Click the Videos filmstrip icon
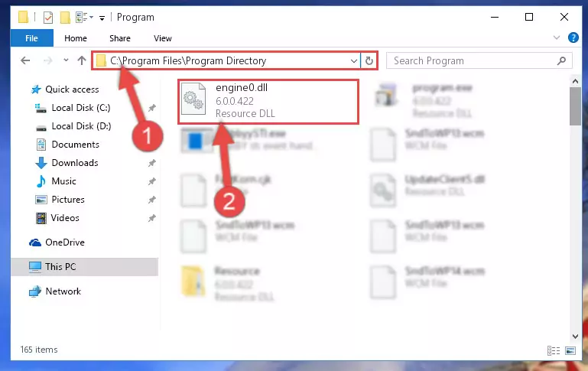The height and width of the screenshot is (371, 588). click(x=41, y=218)
